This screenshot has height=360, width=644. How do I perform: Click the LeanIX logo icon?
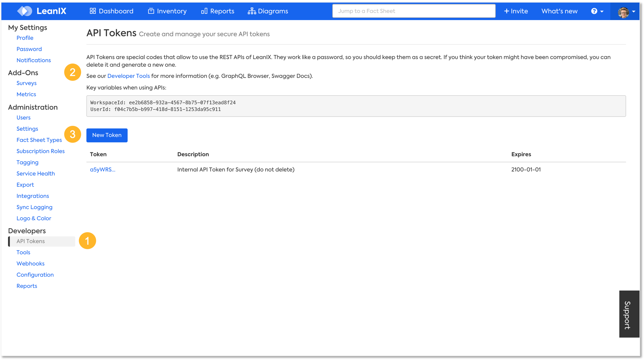click(25, 11)
